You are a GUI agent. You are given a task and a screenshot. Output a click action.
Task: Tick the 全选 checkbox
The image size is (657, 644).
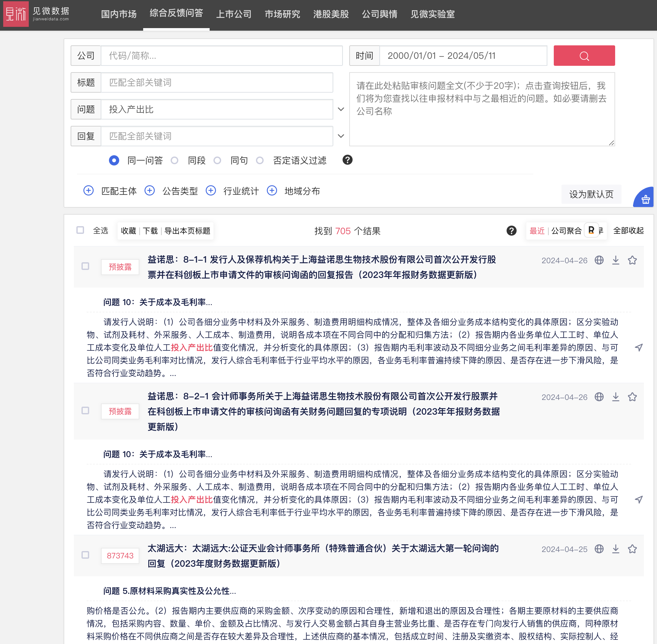point(80,230)
